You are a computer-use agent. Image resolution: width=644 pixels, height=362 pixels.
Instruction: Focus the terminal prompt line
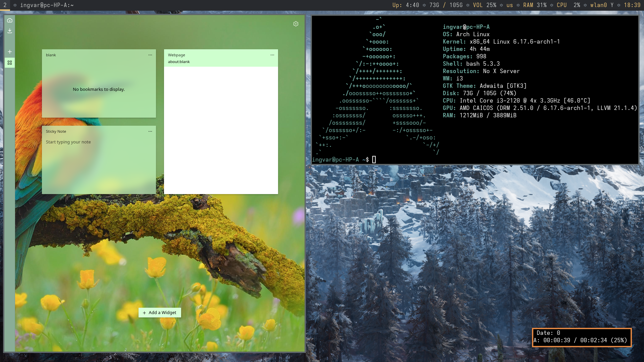point(374,160)
